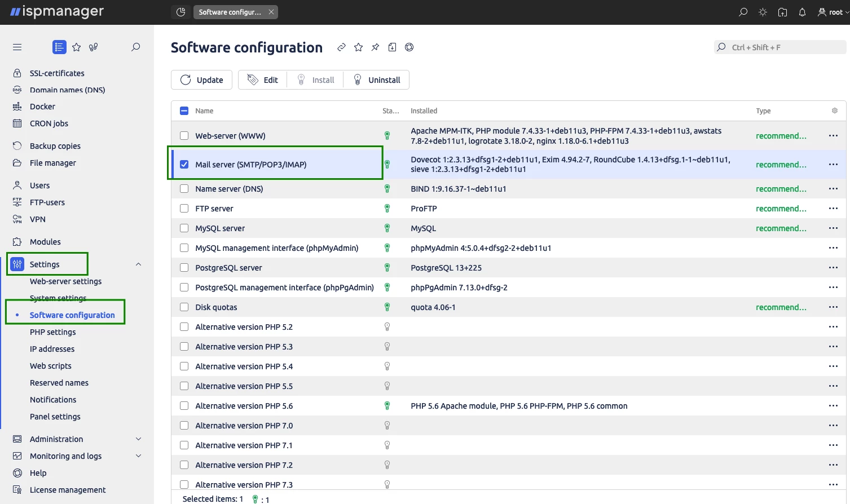The width and height of the screenshot is (850, 504).
Task: Go to PHP settings submenu
Action: 53,332
